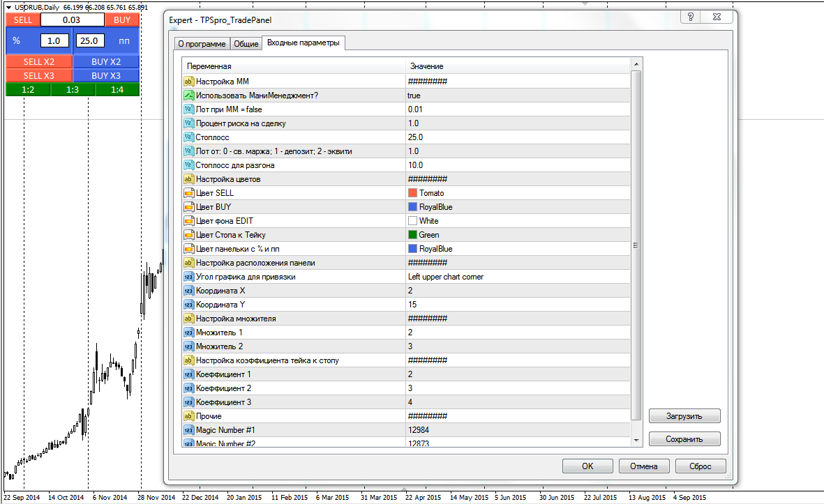Screen dimensions: 824x504
Task: Click the string icon beside Настройка множителя
Action: (188, 318)
